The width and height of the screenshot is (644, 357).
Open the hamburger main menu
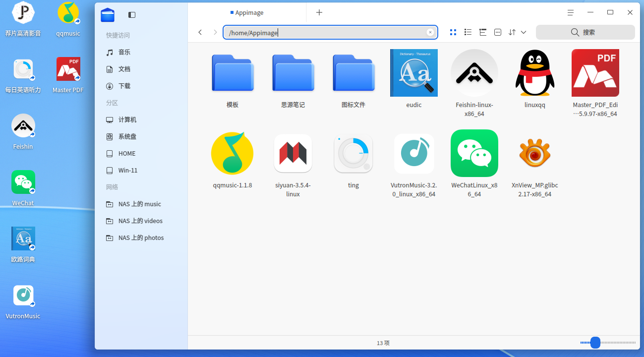pyautogui.click(x=571, y=12)
